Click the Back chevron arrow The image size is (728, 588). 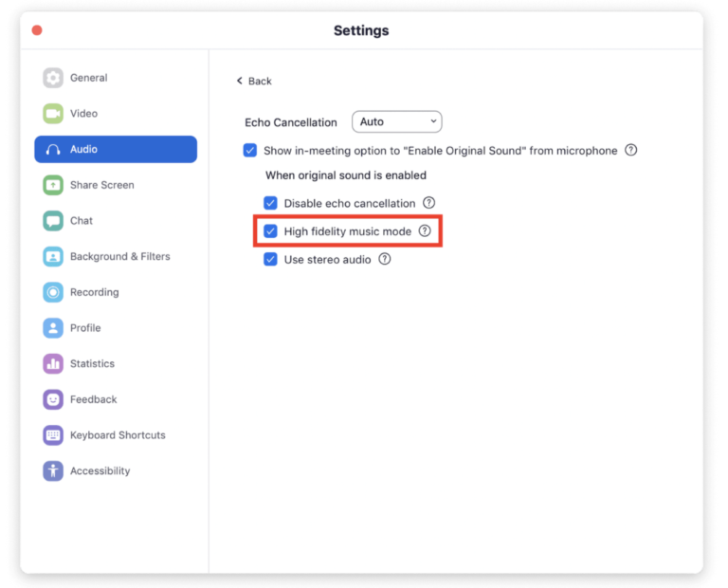click(x=240, y=81)
